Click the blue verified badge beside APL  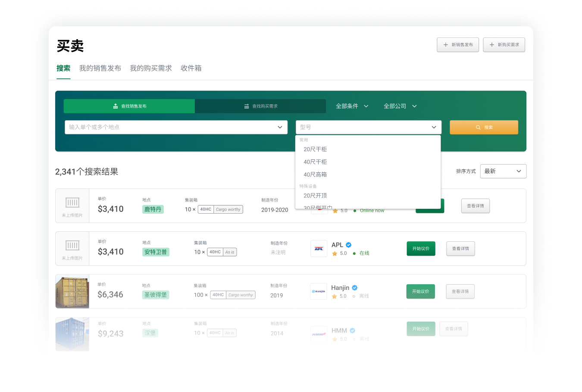tap(349, 245)
